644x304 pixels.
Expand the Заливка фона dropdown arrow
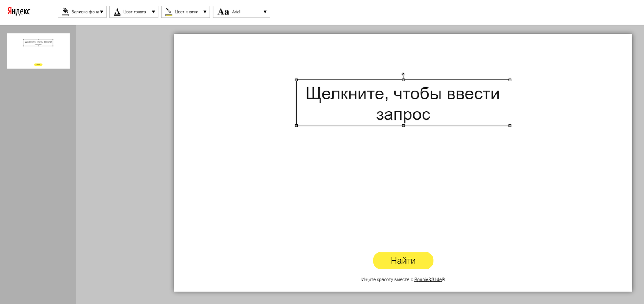[x=101, y=12]
